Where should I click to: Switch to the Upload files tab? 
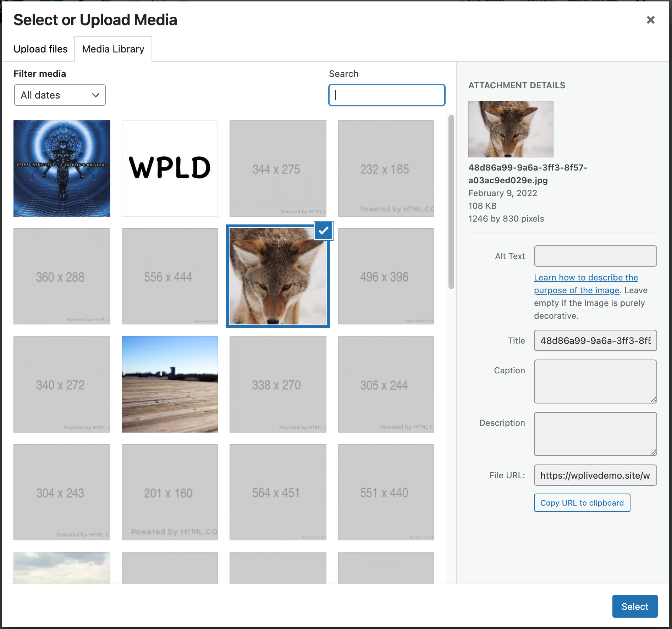(40, 49)
